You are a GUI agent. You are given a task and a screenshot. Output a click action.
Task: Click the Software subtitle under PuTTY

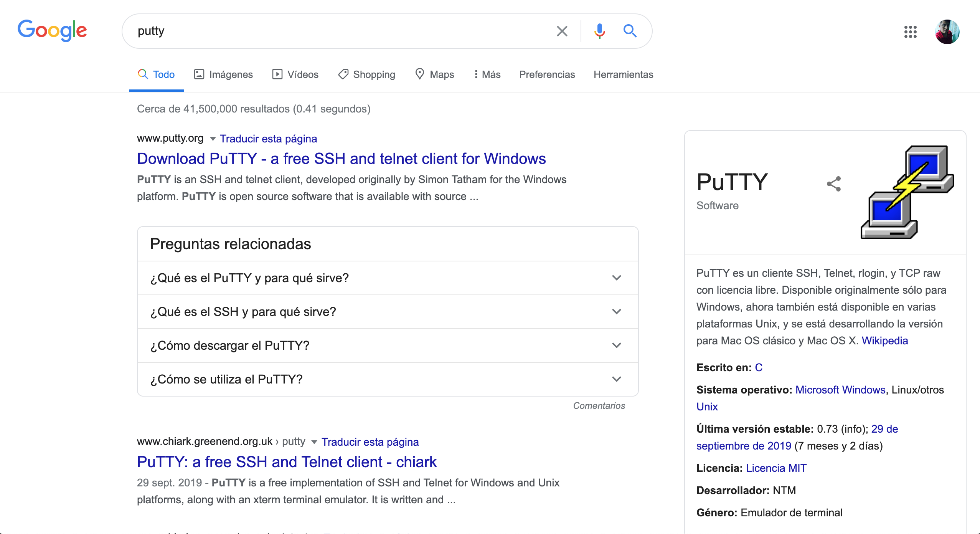tap(717, 205)
